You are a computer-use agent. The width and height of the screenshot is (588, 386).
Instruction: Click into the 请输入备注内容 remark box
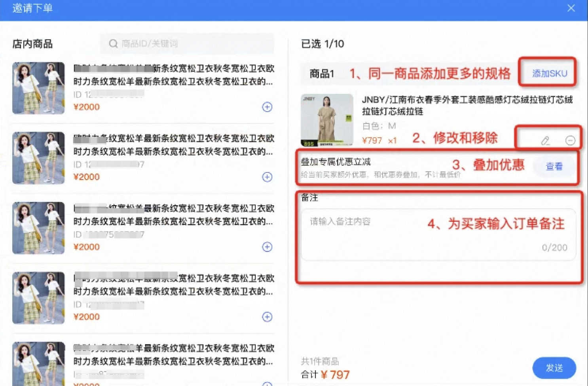pyautogui.click(x=438, y=235)
